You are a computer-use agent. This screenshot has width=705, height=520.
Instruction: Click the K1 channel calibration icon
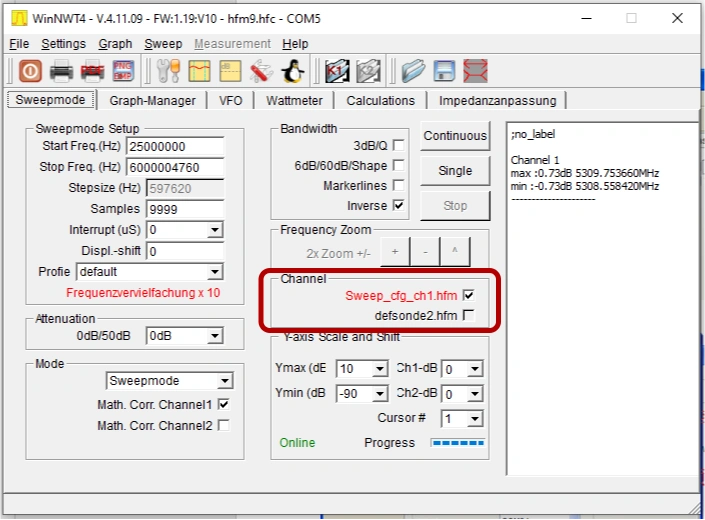337,71
